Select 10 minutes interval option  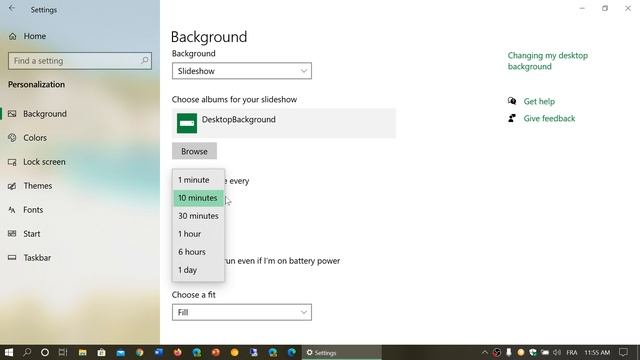coord(198,198)
